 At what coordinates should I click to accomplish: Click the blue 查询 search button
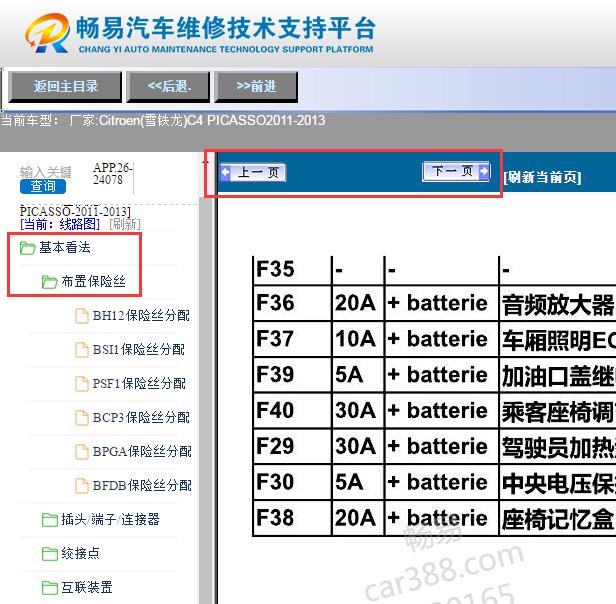tap(43, 186)
